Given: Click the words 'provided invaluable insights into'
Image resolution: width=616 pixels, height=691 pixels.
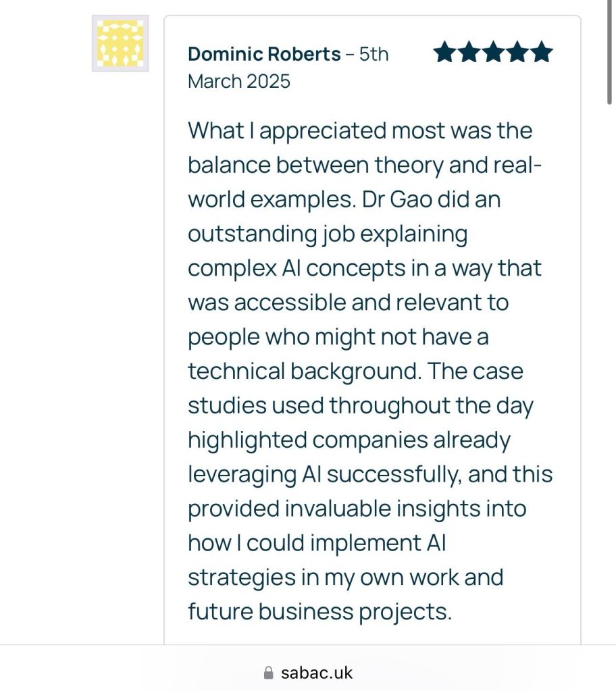Looking at the screenshot, I should pos(357,509).
